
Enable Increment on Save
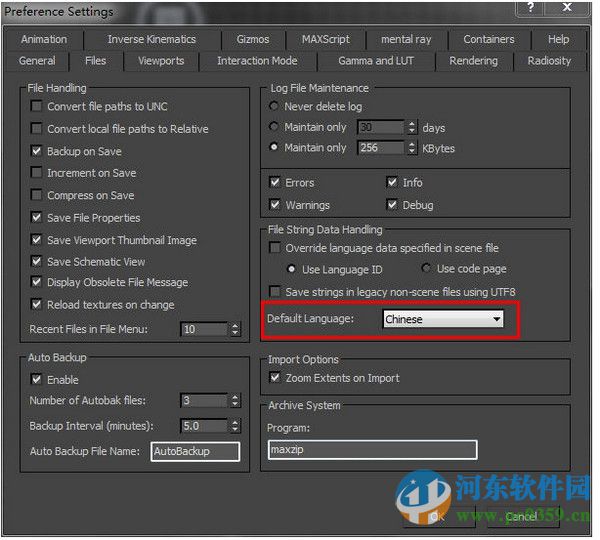[36, 173]
